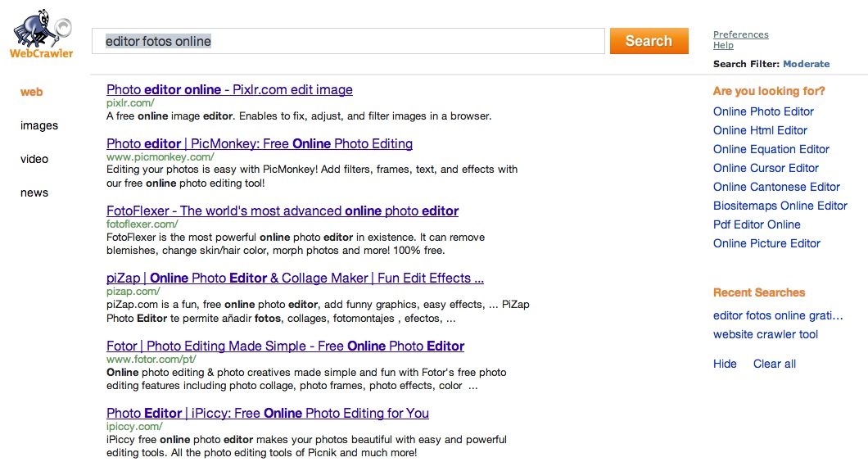The height and width of the screenshot is (471, 868).
Task: Open the FotoFlexer search result title
Action: [x=282, y=211]
